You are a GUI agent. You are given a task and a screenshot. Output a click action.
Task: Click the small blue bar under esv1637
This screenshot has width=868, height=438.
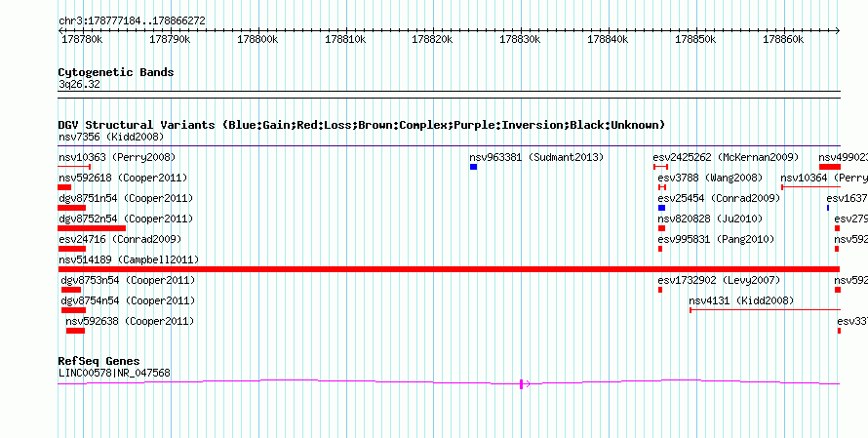pyautogui.click(x=828, y=208)
